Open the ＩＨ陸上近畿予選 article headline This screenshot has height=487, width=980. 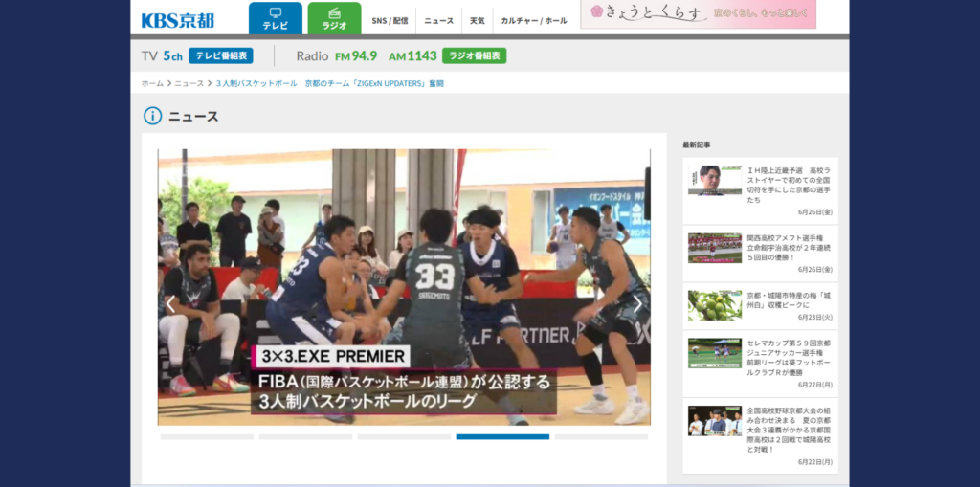[789, 185]
